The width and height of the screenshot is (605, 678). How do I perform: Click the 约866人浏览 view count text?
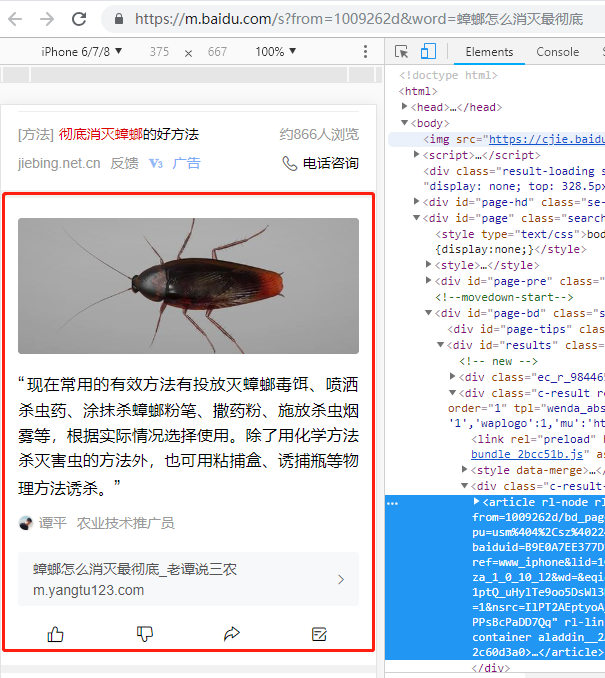coord(319,134)
